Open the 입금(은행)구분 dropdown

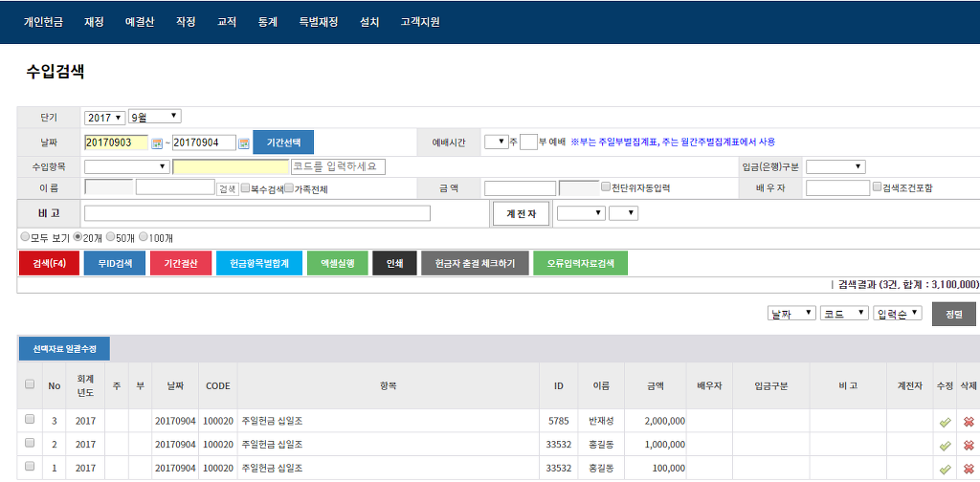coord(835,166)
